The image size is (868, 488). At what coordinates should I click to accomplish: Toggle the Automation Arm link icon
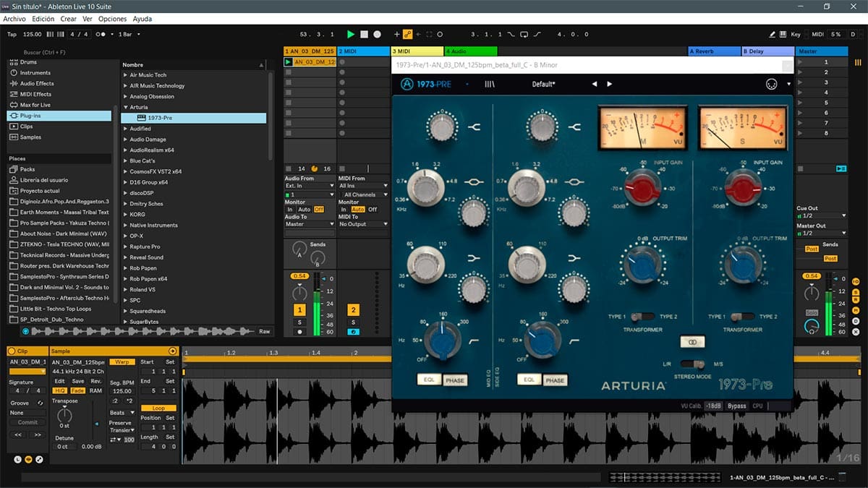[x=407, y=34]
